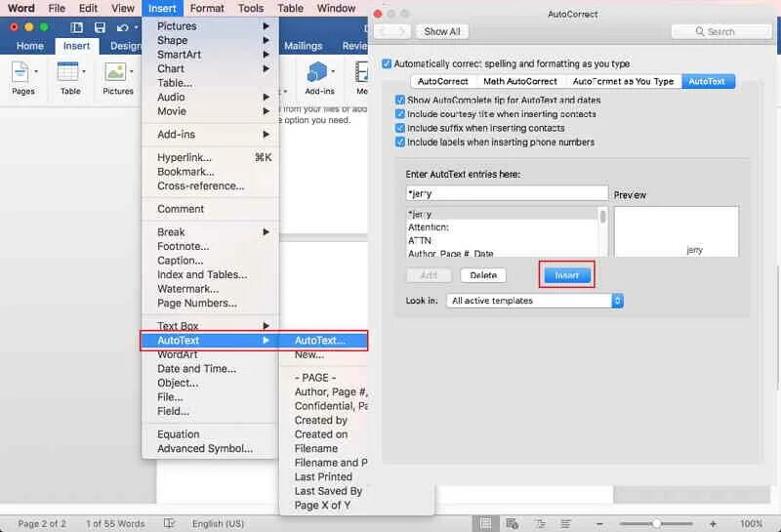This screenshot has height=532, width=781.
Task: Click the zoom out minus icon
Action: tap(599, 523)
